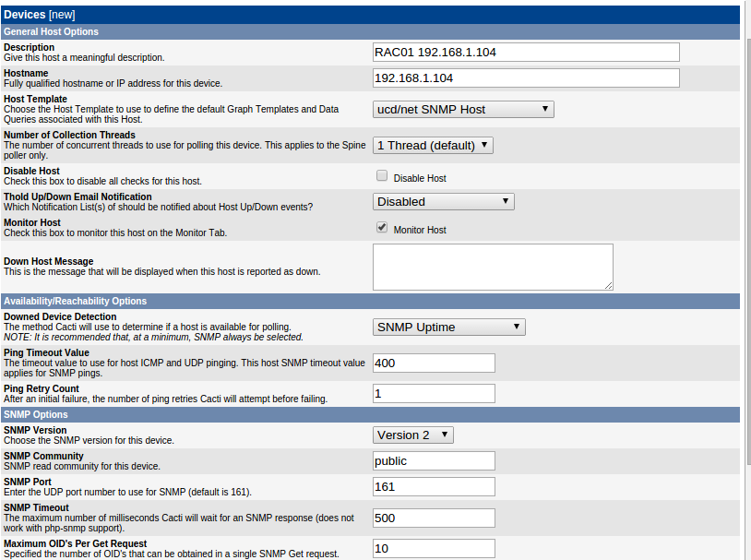Open the Host Template dropdown
Viewport: 751px width, 560px height.
pos(463,109)
